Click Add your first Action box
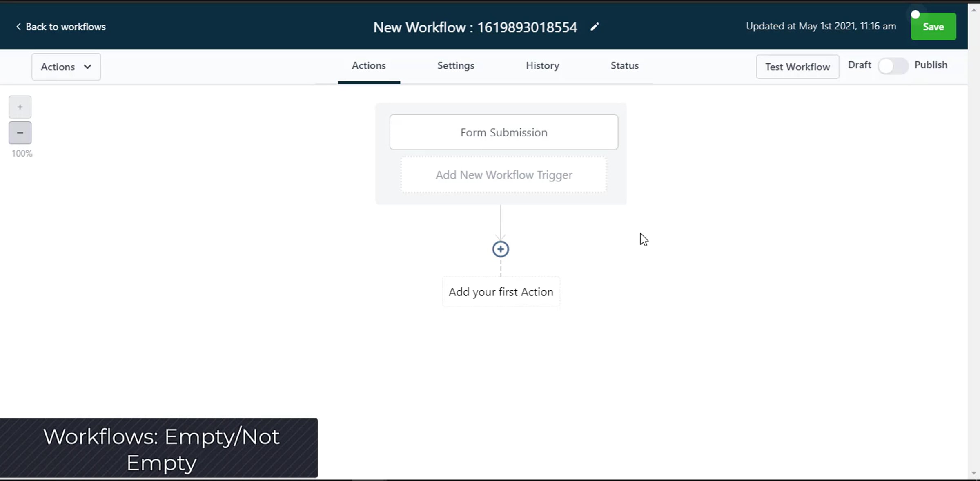 [501, 292]
